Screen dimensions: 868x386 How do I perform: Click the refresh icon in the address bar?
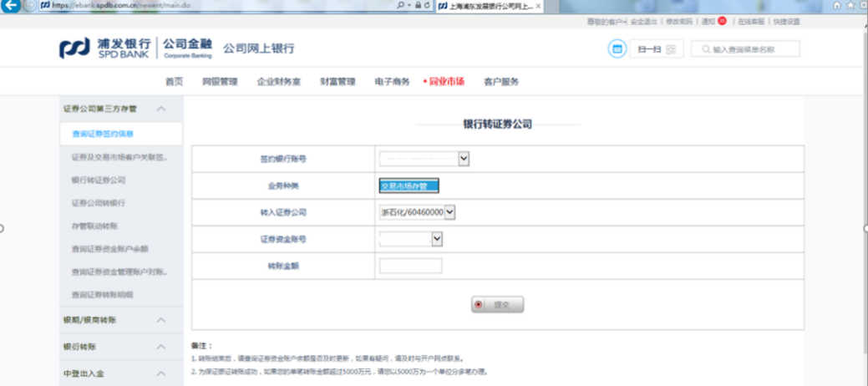click(429, 6)
